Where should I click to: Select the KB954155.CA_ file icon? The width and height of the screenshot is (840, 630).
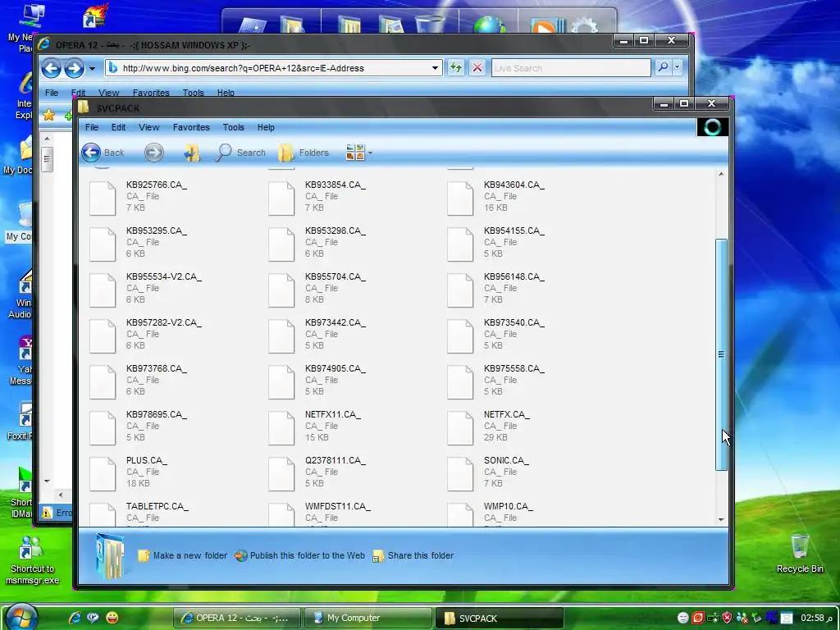[x=460, y=244]
